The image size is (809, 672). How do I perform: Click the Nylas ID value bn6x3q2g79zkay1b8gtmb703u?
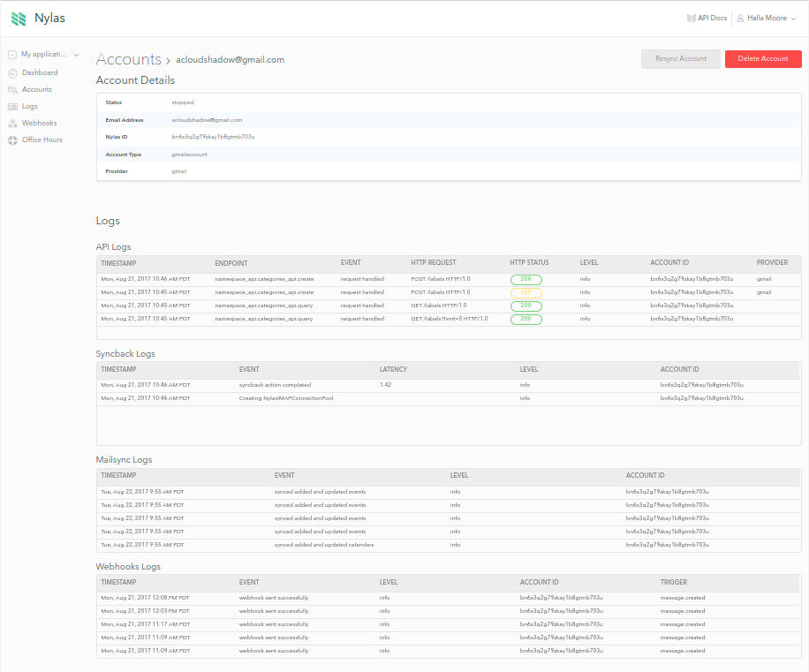[213, 137]
